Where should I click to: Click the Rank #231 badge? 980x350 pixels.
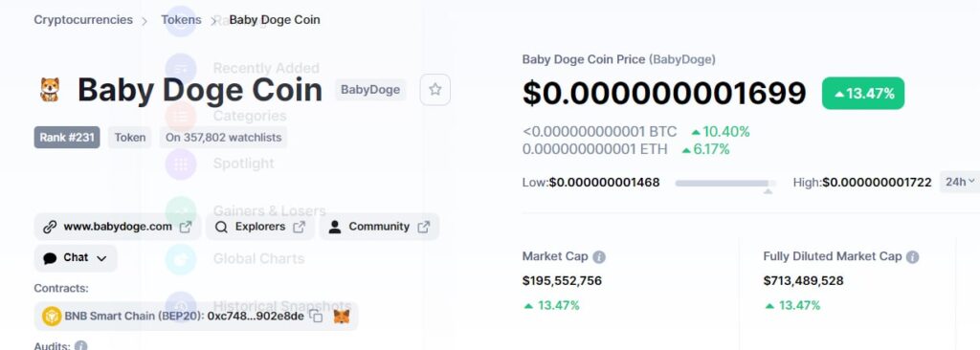pos(67,138)
